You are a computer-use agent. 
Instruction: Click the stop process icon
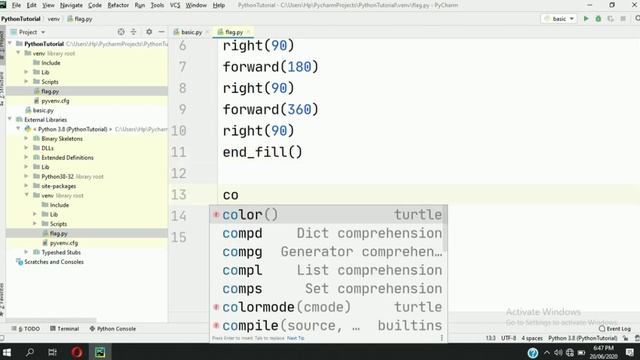pyautogui.click(x=623, y=19)
